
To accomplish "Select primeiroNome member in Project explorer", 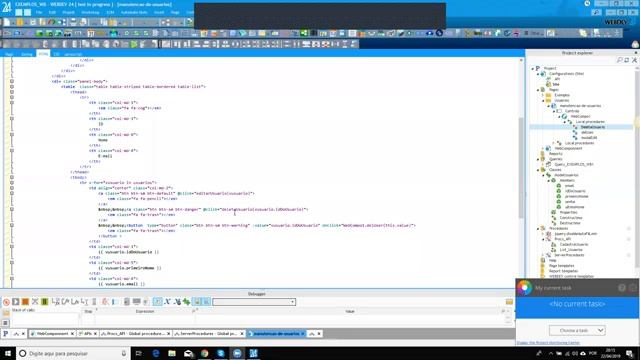I will point(576,196).
